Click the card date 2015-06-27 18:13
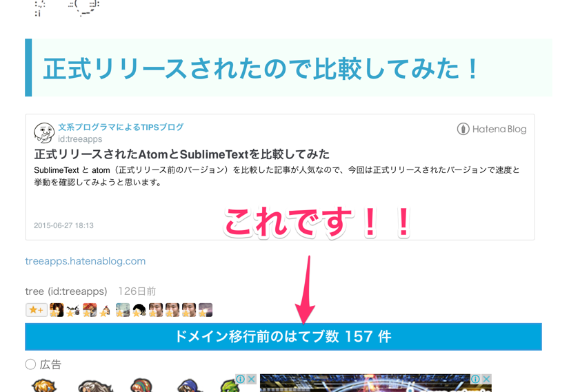Image resolution: width=569 pixels, height=392 pixels. point(64,225)
